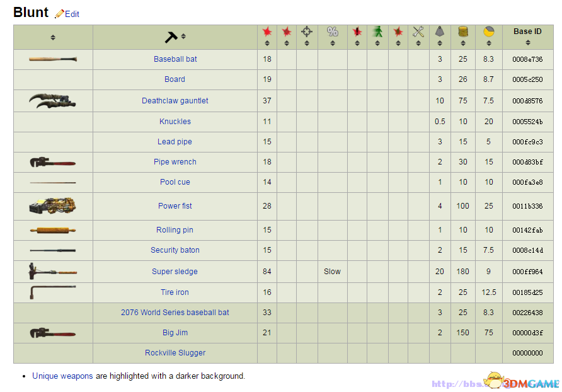The width and height of the screenshot is (562, 392).
Task: Click the gold coin stack header icon
Action: [x=463, y=32]
